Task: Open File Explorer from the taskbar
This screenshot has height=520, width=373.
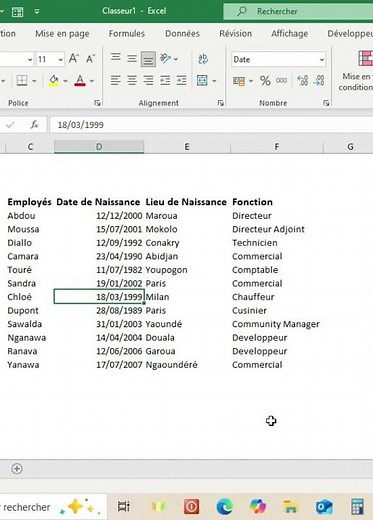Action: point(290,507)
